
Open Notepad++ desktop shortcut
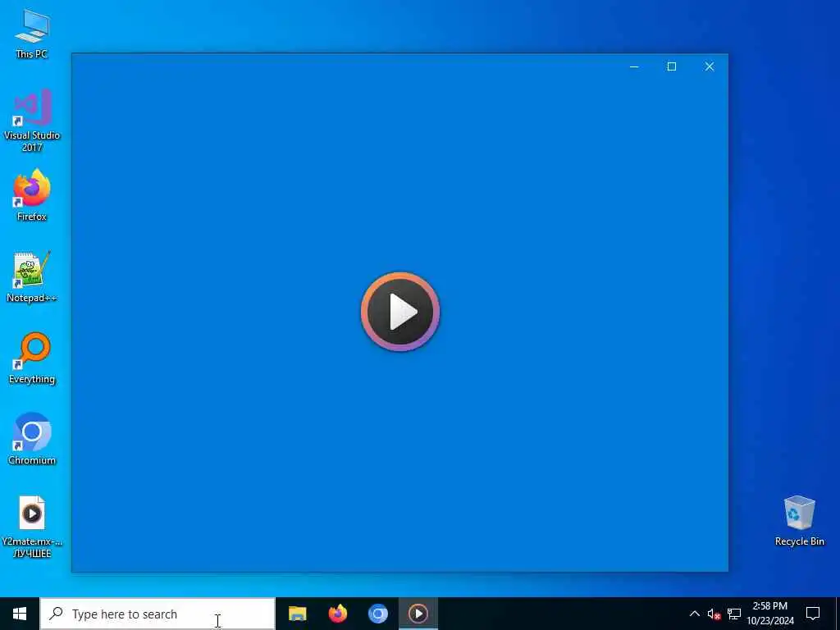click(32, 276)
